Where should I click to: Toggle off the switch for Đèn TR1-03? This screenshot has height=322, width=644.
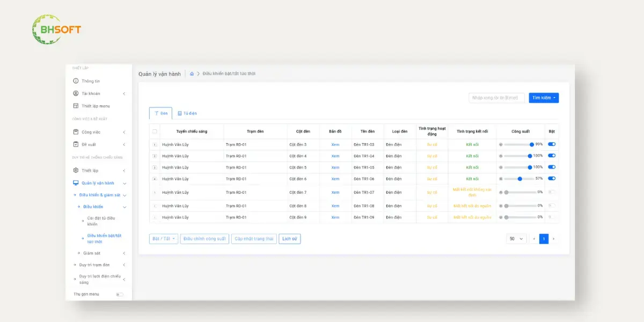pyautogui.click(x=552, y=144)
